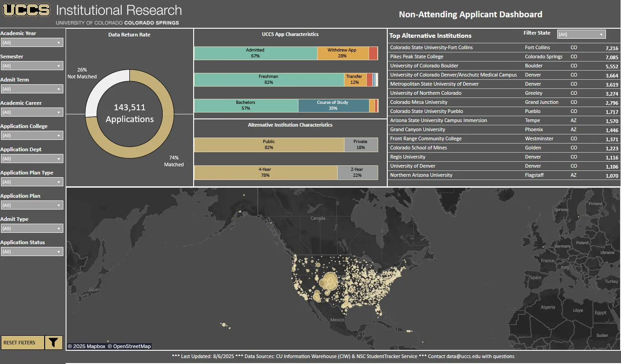Open the Admit Type dropdown

pyautogui.click(x=32, y=228)
